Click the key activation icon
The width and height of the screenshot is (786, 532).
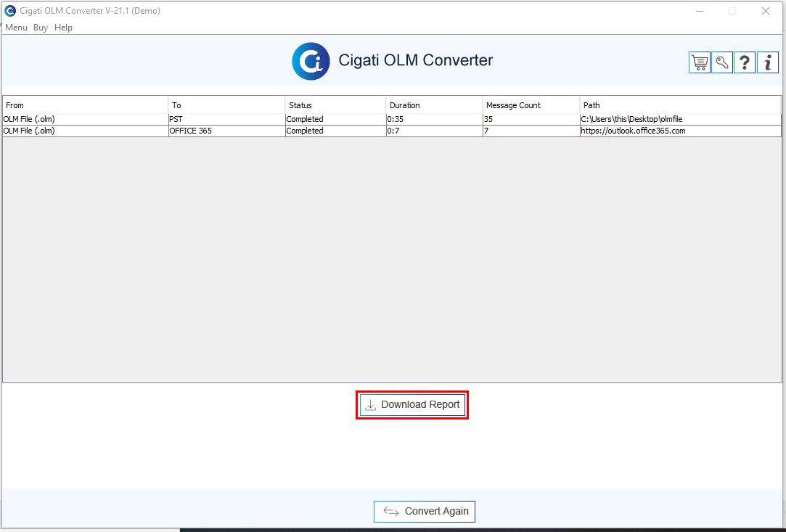722,62
